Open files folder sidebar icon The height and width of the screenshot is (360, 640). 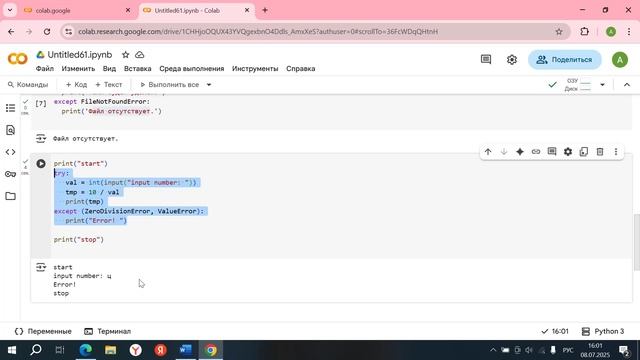(11, 196)
